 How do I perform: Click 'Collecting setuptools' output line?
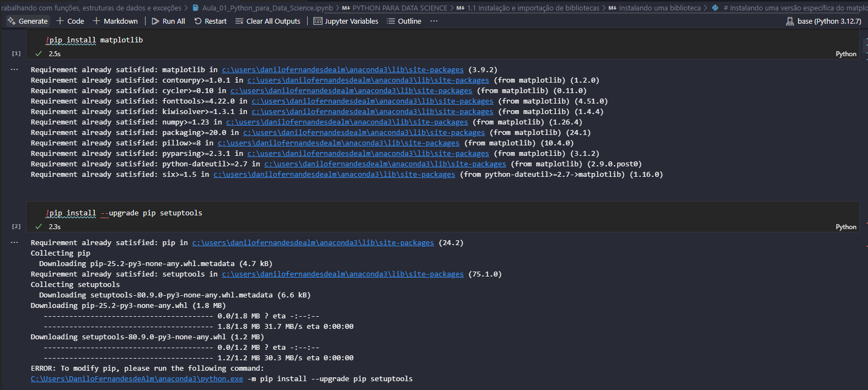[x=75, y=285]
